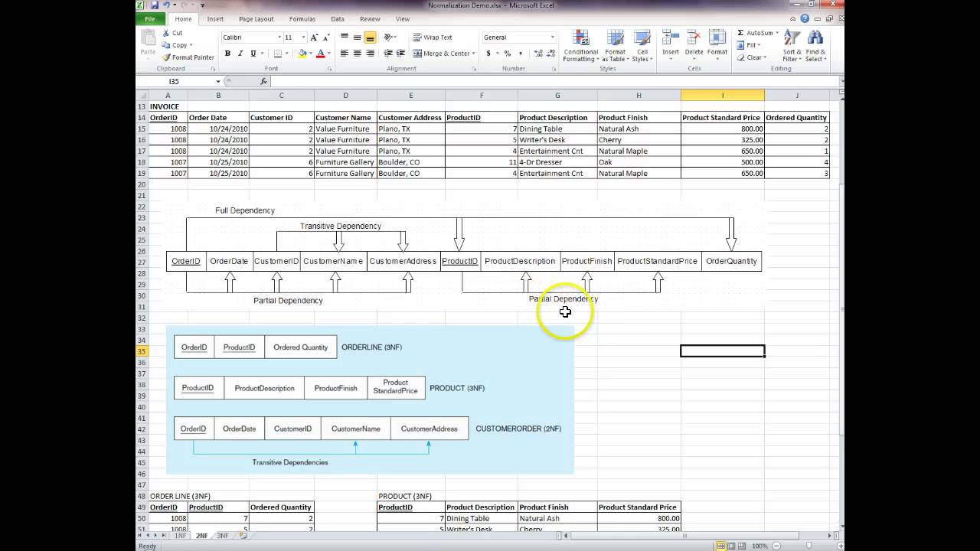This screenshot has width=980, height=551.
Task: Decrease the font size with the Shrink Font icon
Action: tap(328, 37)
